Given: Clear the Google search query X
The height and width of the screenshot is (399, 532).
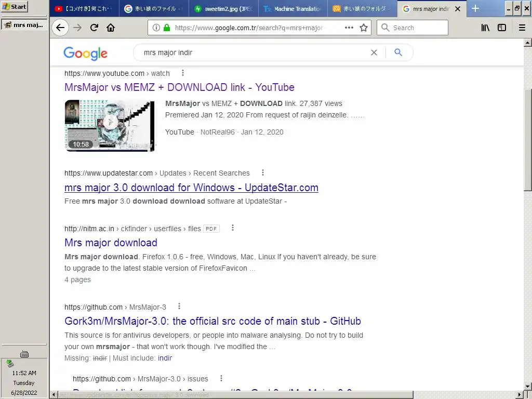Looking at the screenshot, I should 374,52.
